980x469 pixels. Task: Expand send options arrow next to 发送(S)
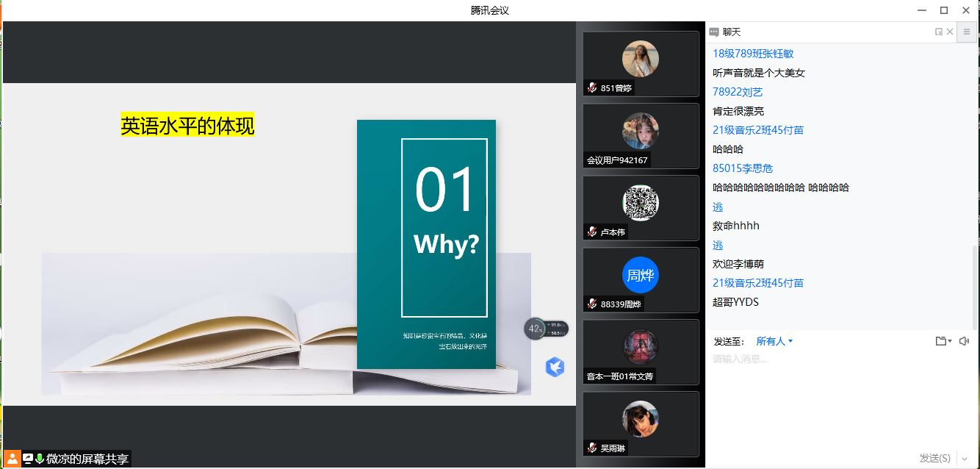click(x=965, y=459)
